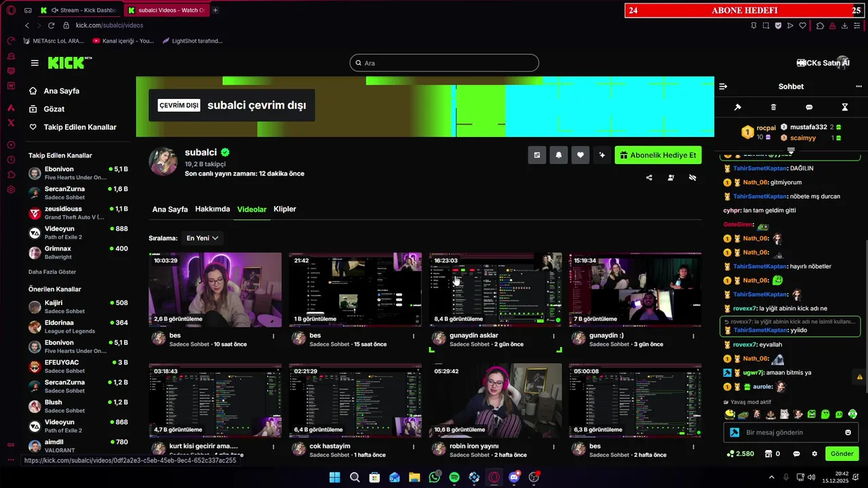Toggle the hide eye-slash icon on channel
The image size is (868, 488).
(x=692, y=178)
